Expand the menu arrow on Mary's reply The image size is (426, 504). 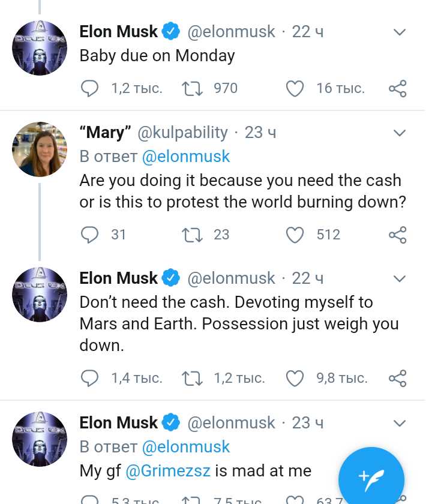coord(400,133)
